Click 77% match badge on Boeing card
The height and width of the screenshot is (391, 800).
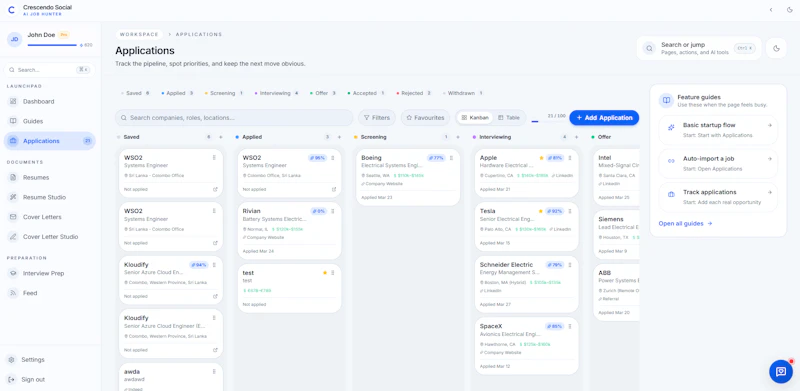point(436,158)
